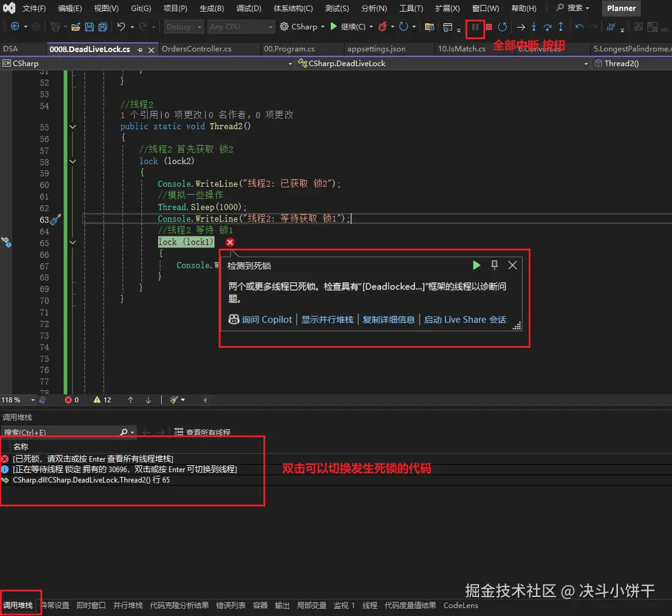Screen dimensions: 672x616
Task: Click the restart debugging icon beside stop
Action: (502, 27)
